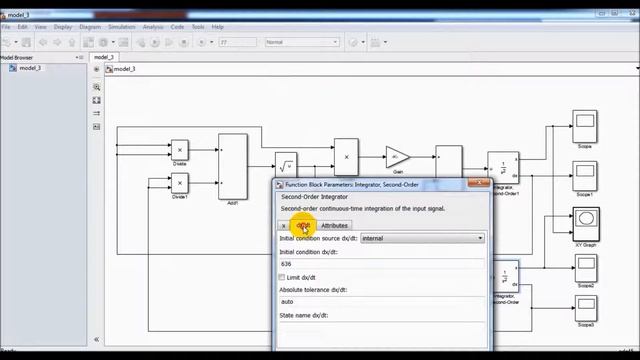The width and height of the screenshot is (640, 360).
Task: Save the model with the toolbar icon
Action: click(x=26, y=42)
